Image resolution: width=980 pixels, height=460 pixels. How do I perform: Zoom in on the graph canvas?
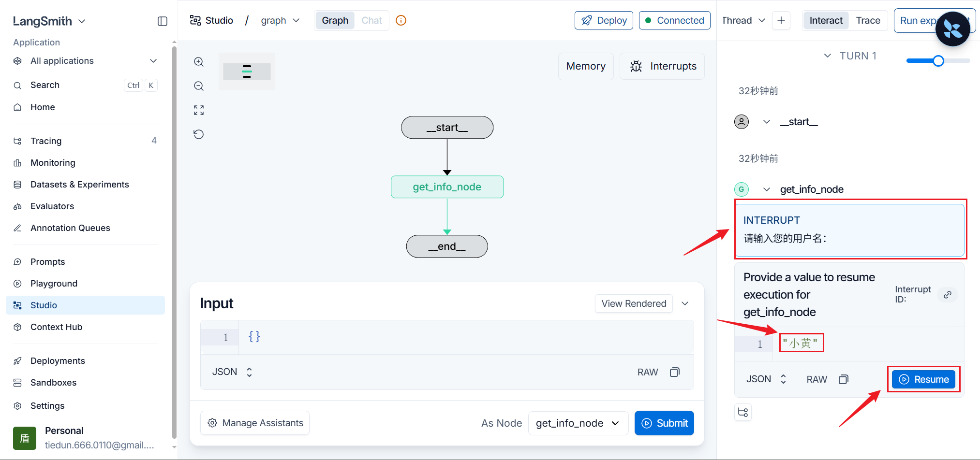click(199, 62)
